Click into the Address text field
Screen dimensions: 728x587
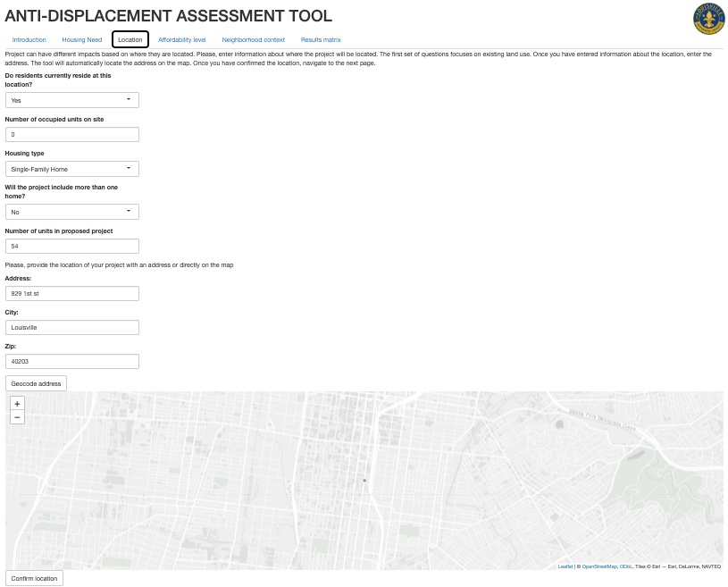(71, 294)
